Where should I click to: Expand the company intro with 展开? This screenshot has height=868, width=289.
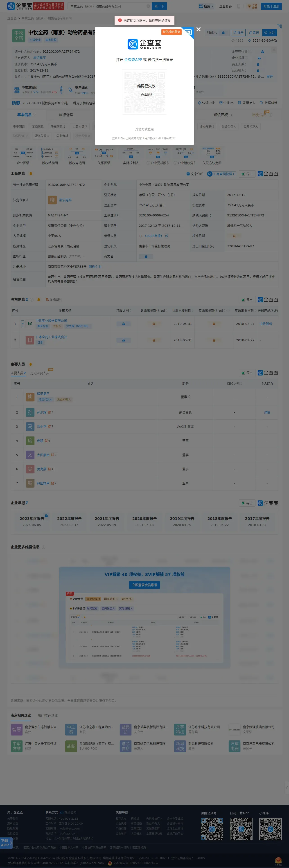pos(269,76)
